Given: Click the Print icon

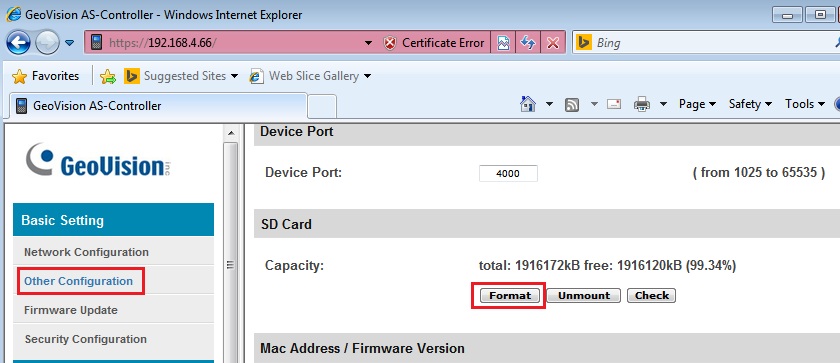Looking at the screenshot, I should tap(642, 104).
